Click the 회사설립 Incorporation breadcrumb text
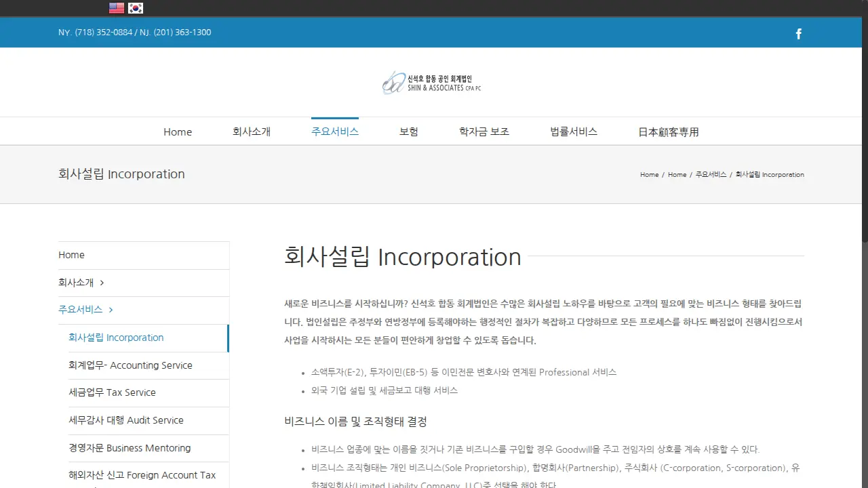This screenshot has height=488, width=868. click(770, 175)
